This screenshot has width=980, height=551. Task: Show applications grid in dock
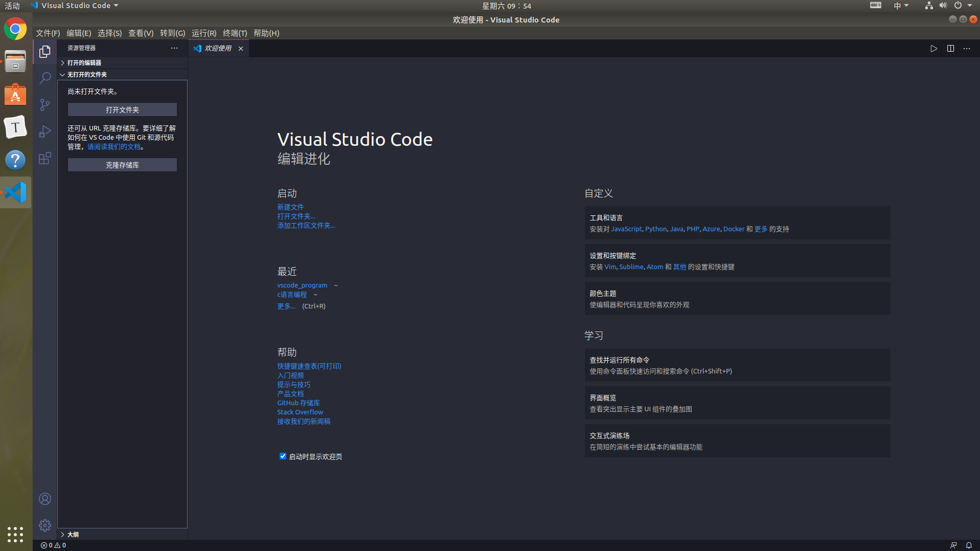tap(15, 534)
